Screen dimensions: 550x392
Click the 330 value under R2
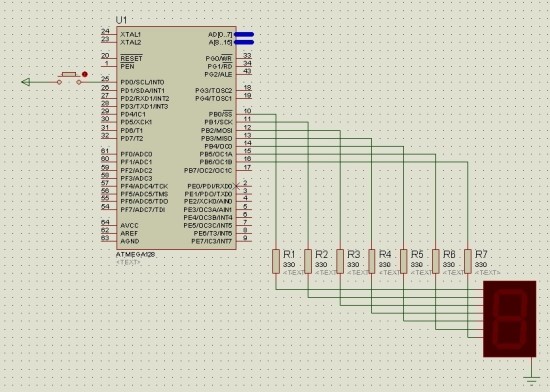point(321,264)
